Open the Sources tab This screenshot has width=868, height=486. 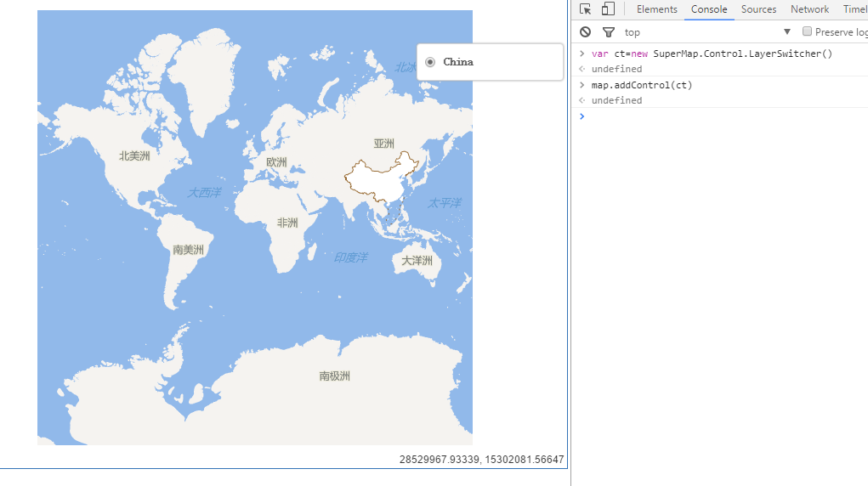point(758,9)
